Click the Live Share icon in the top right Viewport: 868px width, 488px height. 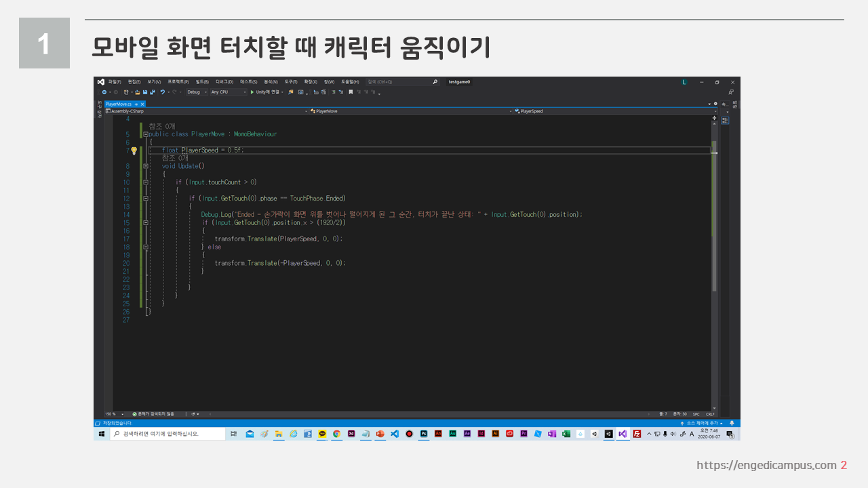[731, 92]
